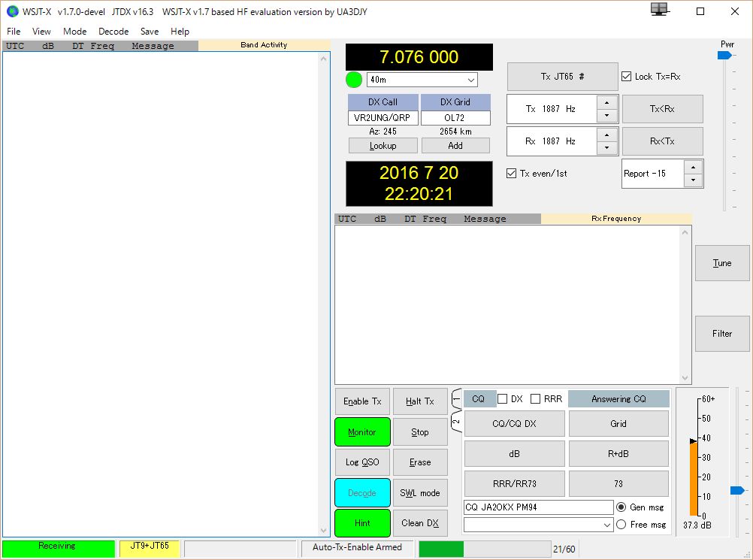753x560 pixels.
Task: Click the Band Activity scrollbar down arrow
Action: click(323, 530)
